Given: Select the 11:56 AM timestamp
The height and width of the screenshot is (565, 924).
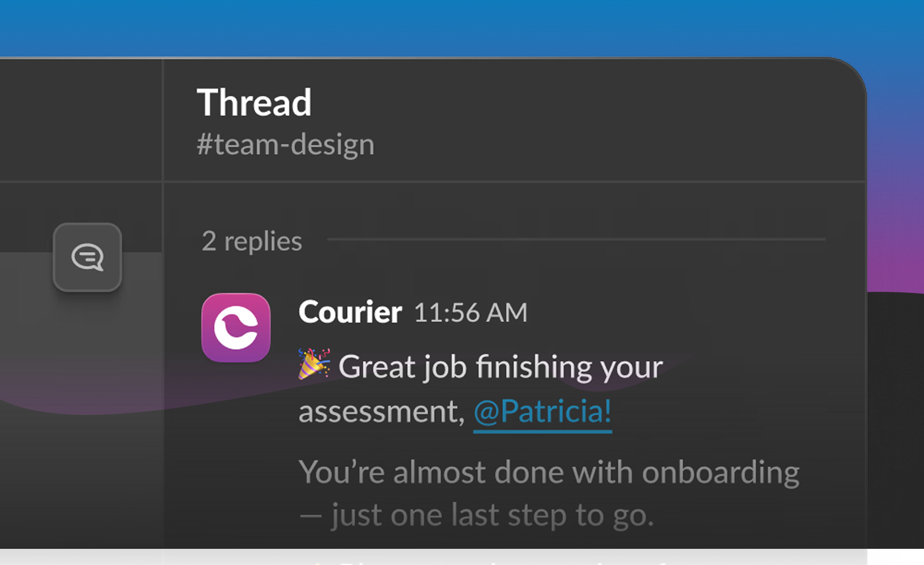Looking at the screenshot, I should (x=470, y=311).
